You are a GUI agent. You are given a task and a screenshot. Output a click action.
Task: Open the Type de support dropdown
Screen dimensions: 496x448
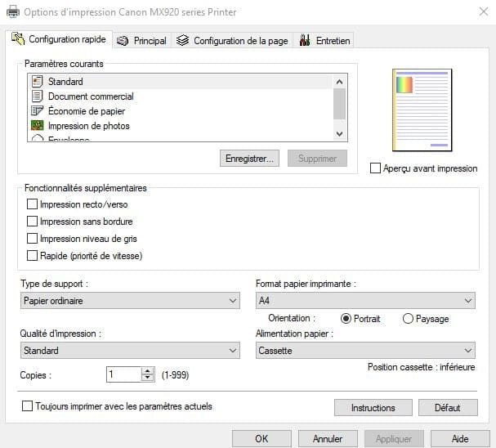(130, 301)
